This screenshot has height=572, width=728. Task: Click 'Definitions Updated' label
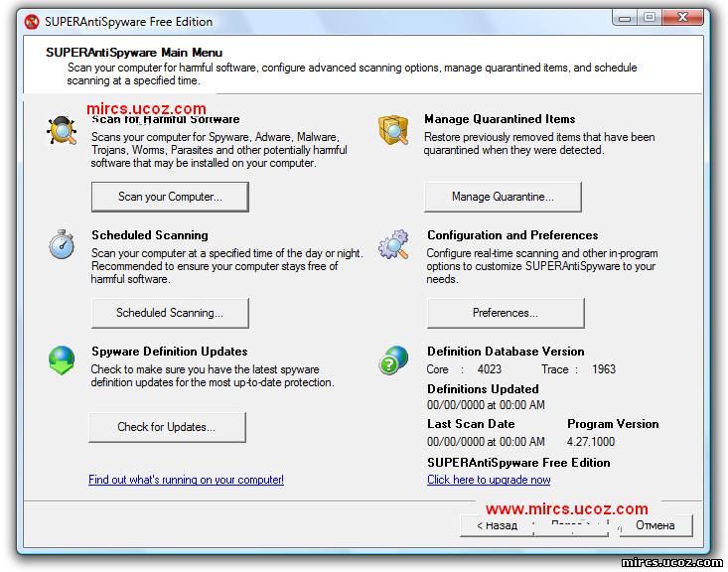pyautogui.click(x=483, y=389)
